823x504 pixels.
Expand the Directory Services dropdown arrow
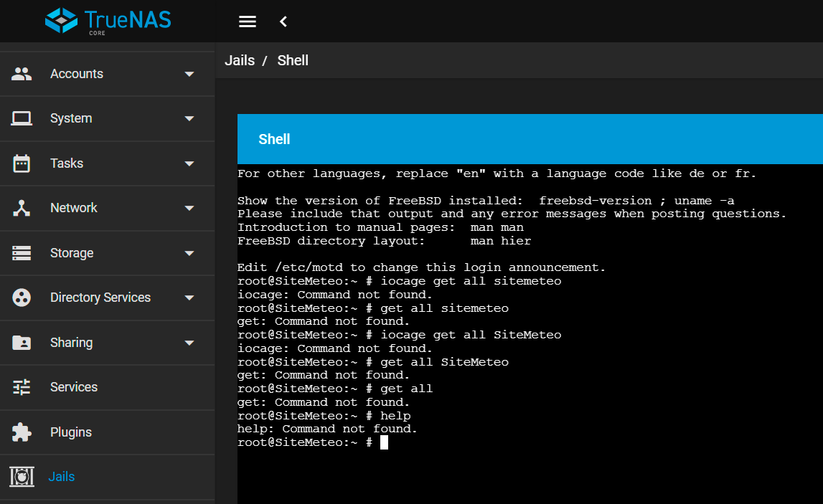[189, 298]
